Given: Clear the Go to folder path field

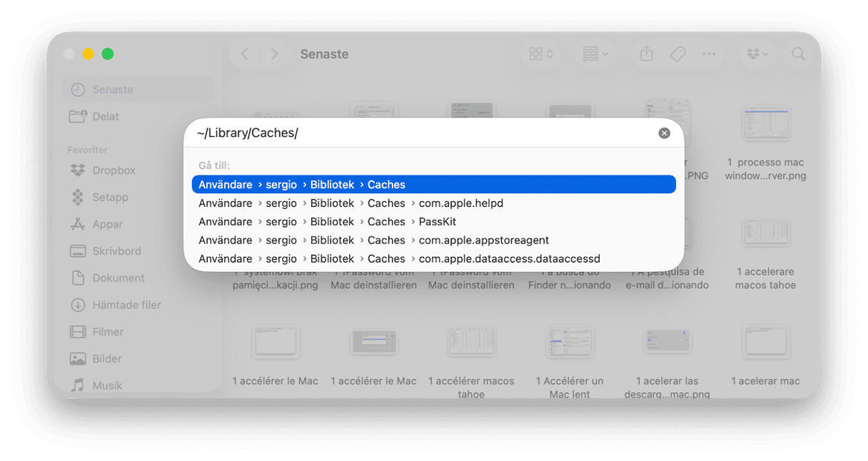Looking at the screenshot, I should click(x=664, y=133).
